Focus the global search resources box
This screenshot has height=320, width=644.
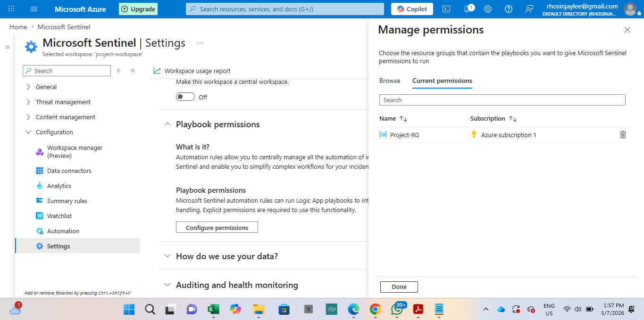[x=285, y=9]
